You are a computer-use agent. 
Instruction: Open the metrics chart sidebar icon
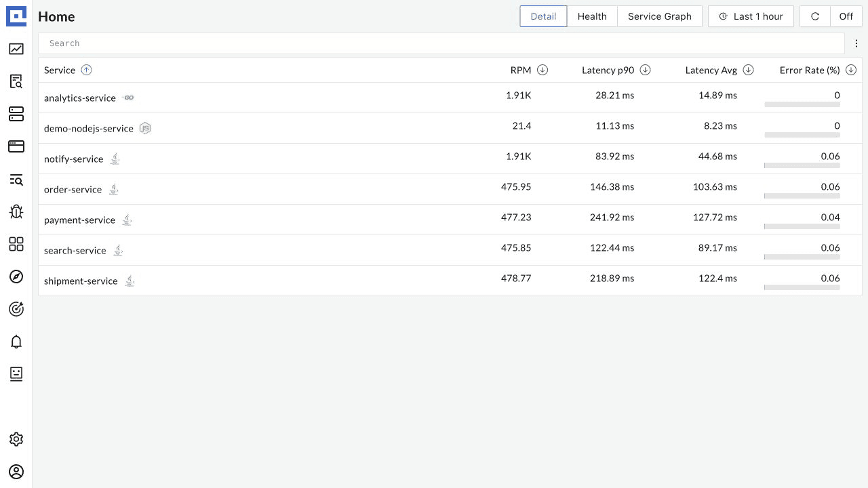coord(16,49)
